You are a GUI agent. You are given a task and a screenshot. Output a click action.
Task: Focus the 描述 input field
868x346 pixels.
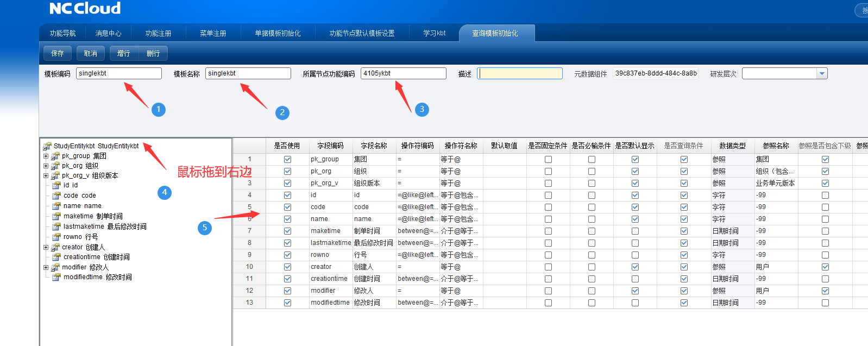520,73
